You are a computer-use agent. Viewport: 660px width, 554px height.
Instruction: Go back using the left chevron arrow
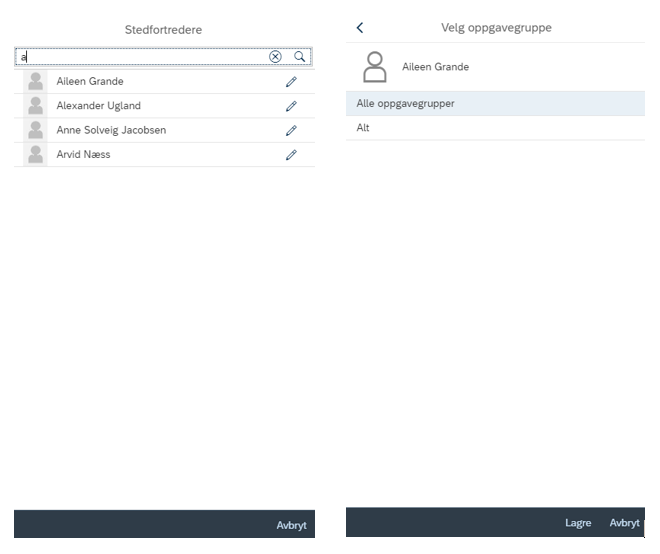tap(360, 28)
